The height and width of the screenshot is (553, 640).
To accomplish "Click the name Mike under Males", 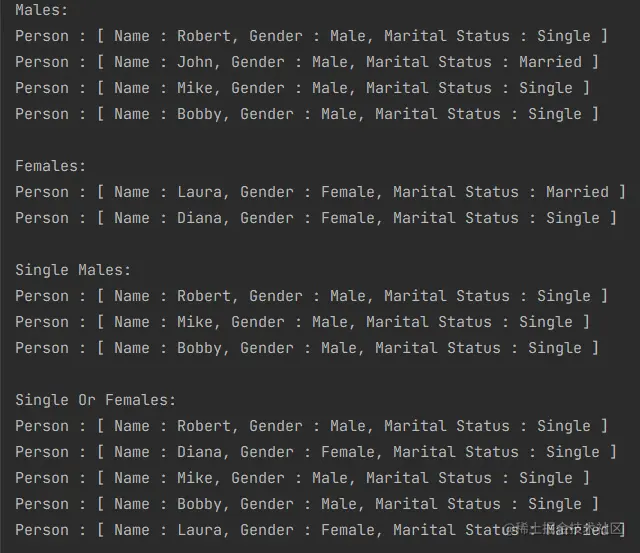I will point(195,88).
